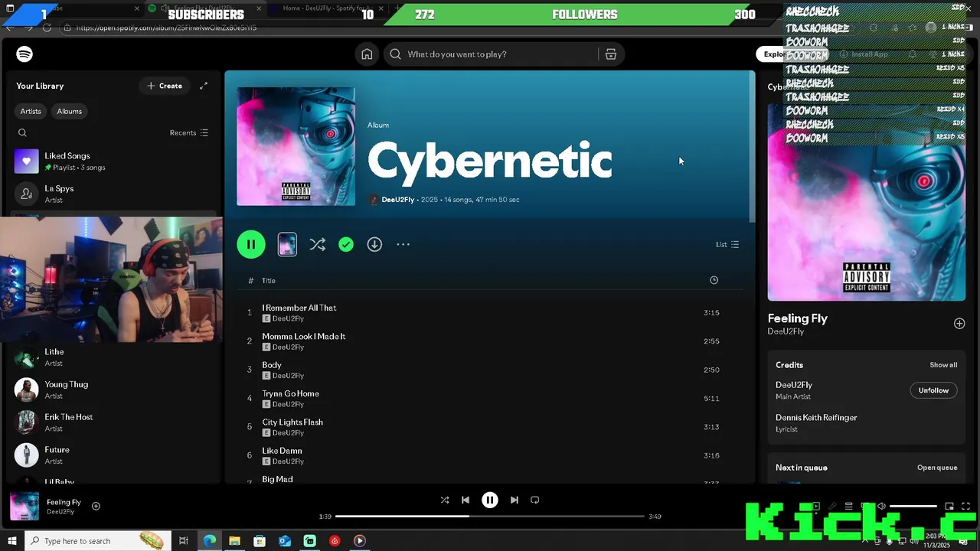
Task: Show all credits
Action: point(943,365)
